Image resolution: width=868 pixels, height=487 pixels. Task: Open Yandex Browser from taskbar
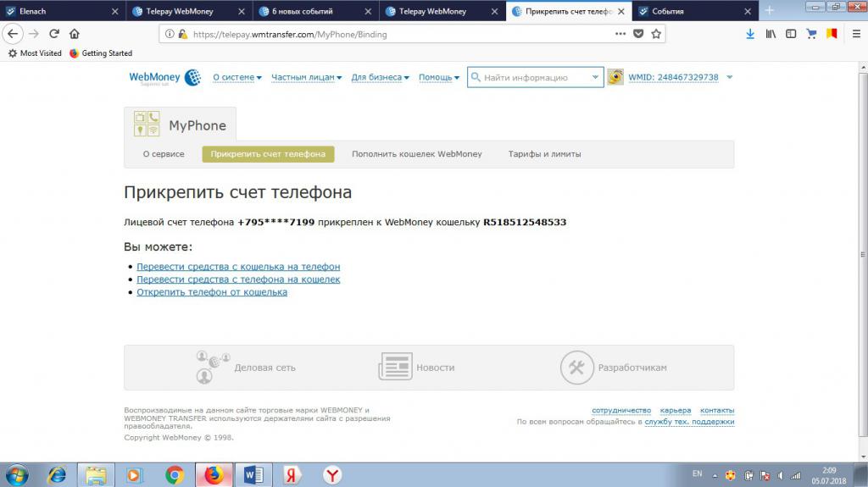click(332, 475)
